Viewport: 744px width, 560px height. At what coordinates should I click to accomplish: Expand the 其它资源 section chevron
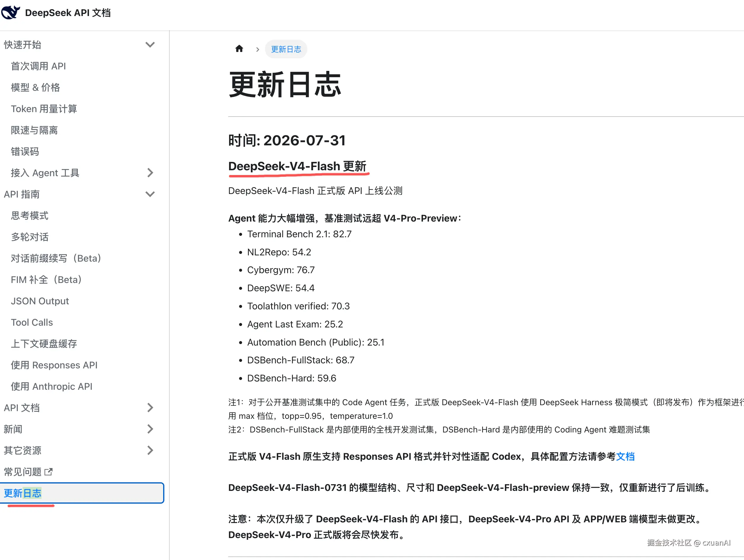[150, 450]
